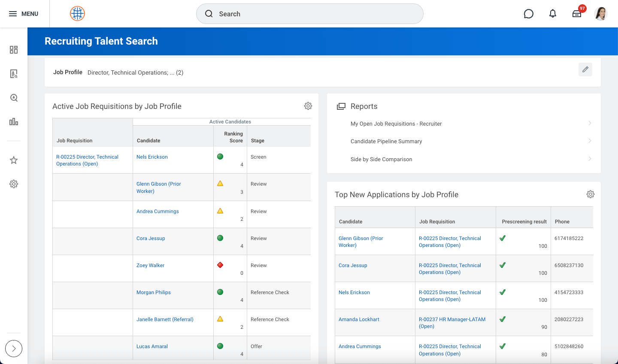The image size is (618, 364).
Task: Open the chat assistant speech bubble icon
Action: 528,14
